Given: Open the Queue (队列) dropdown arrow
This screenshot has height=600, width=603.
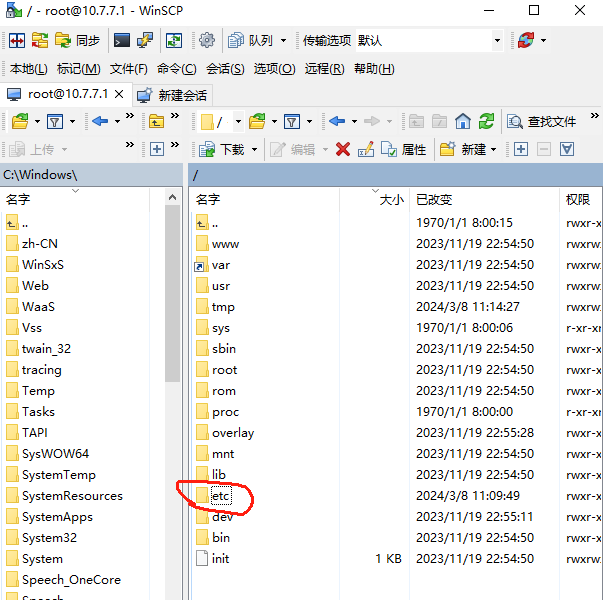Looking at the screenshot, I should (x=283, y=41).
